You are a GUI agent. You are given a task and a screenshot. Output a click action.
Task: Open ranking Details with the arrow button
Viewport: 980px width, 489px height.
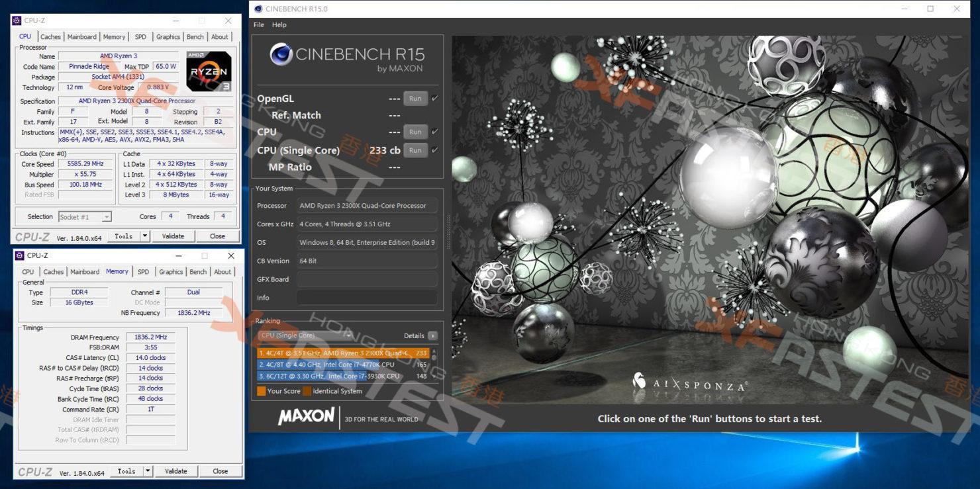pos(432,335)
